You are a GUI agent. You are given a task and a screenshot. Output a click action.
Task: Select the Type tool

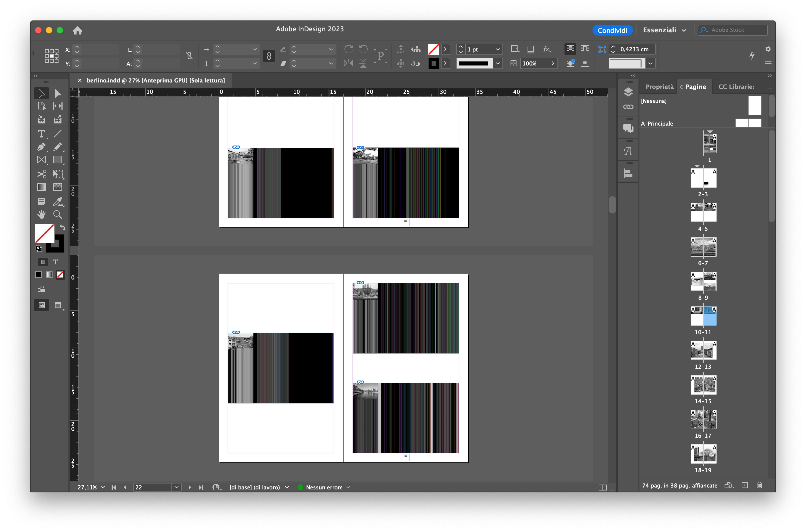point(42,134)
